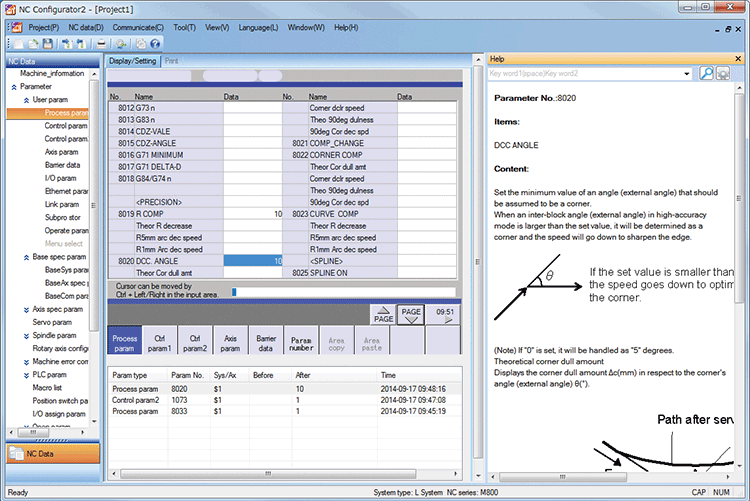Image resolution: width=750 pixels, height=501 pixels.
Task: Expand the Base spec param node
Action: tap(24, 257)
